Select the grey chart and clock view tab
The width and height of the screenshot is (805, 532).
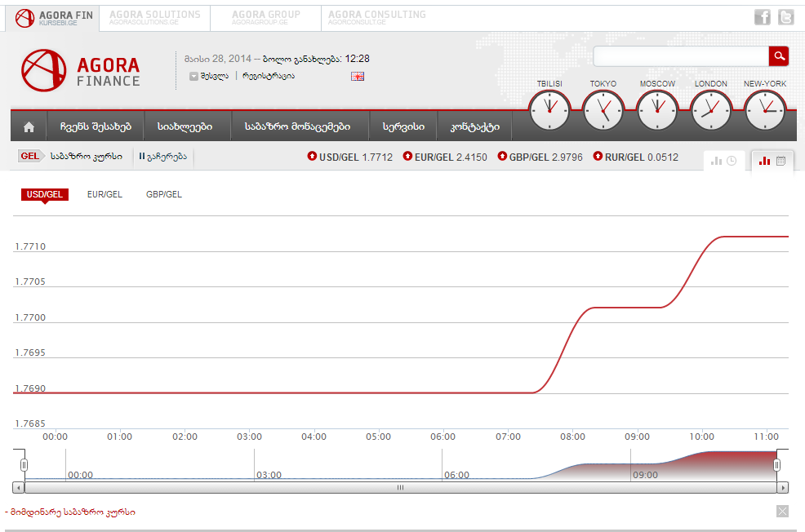pos(723,161)
